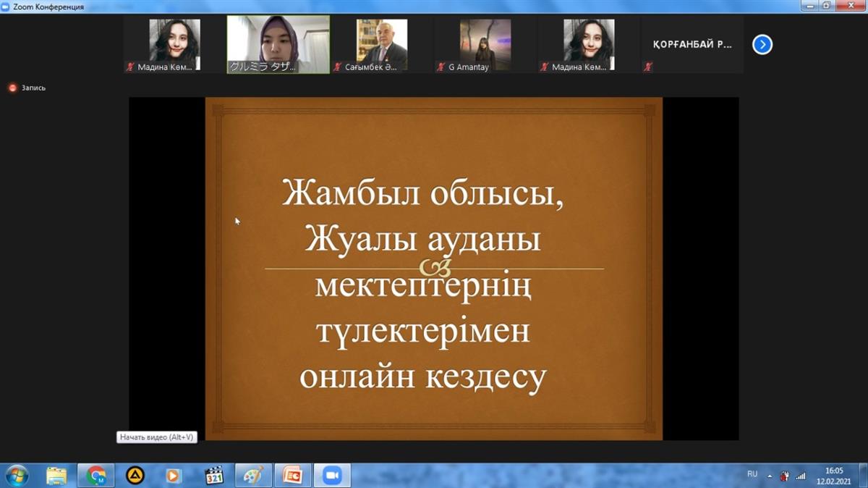The height and width of the screenshot is (488, 868).
Task: Click the network signal tray icon
Action: click(x=801, y=476)
